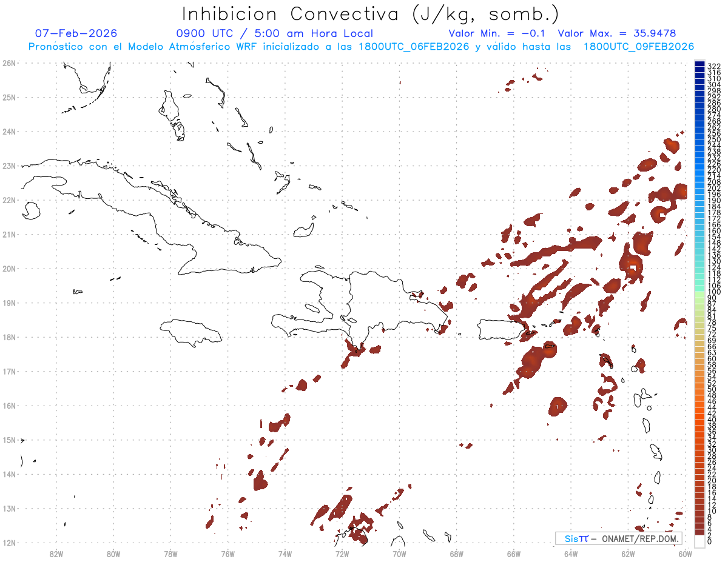Select the 22N latitude label

(10, 199)
